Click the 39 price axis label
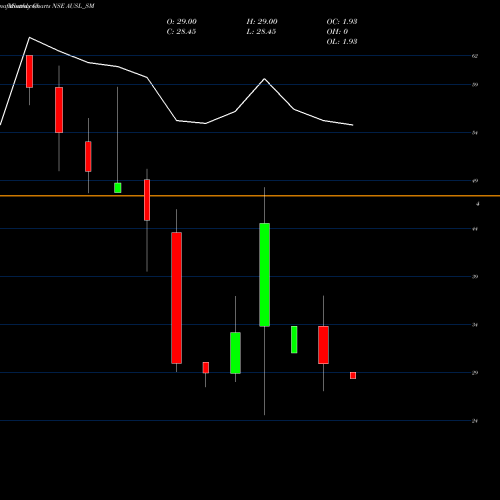This screenshot has height=500, width=500. [475, 277]
